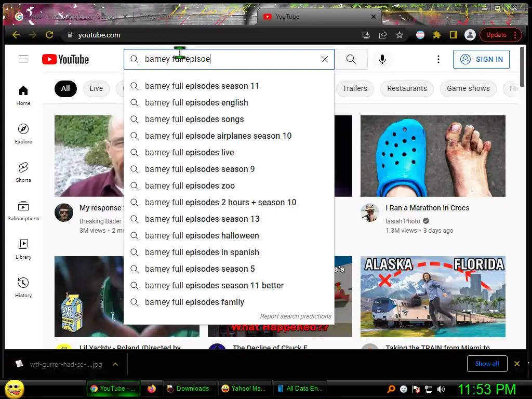Choose suggestion barney full episodes season 5

(229, 269)
